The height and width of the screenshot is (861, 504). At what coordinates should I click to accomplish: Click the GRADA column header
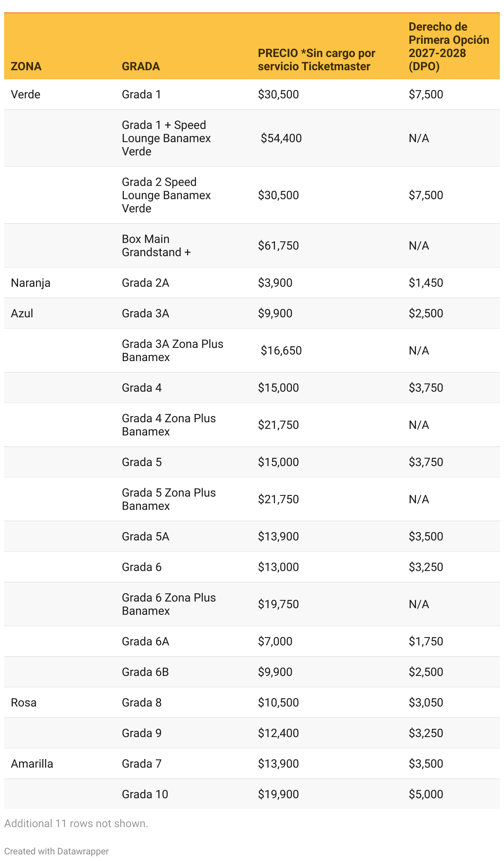pyautogui.click(x=141, y=66)
